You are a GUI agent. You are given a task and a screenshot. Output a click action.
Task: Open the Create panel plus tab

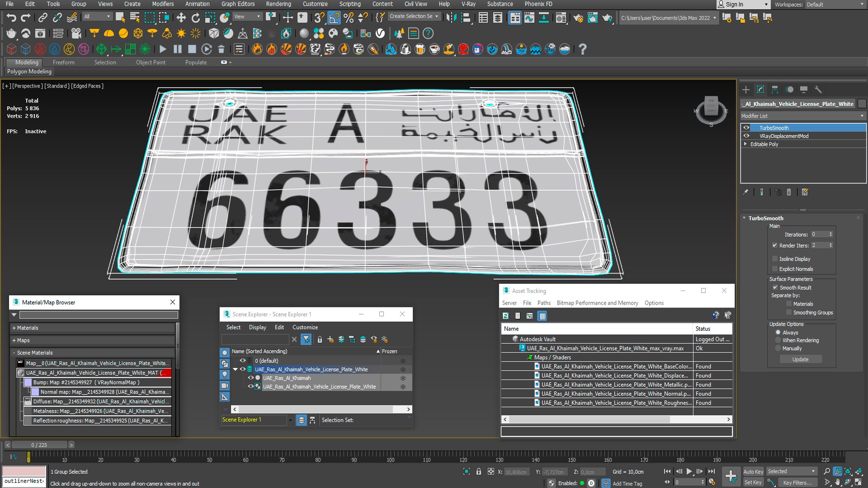tap(746, 89)
